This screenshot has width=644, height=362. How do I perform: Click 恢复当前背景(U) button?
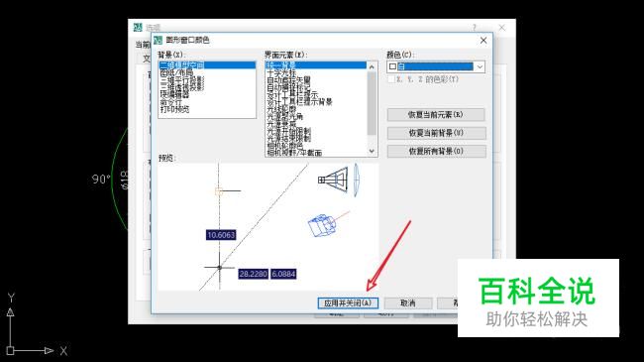436,133
